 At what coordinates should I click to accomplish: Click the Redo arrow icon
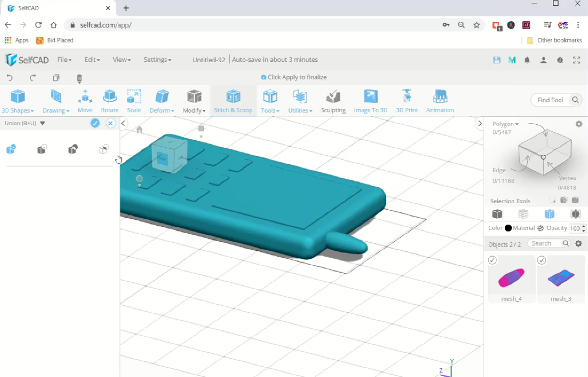click(x=33, y=78)
